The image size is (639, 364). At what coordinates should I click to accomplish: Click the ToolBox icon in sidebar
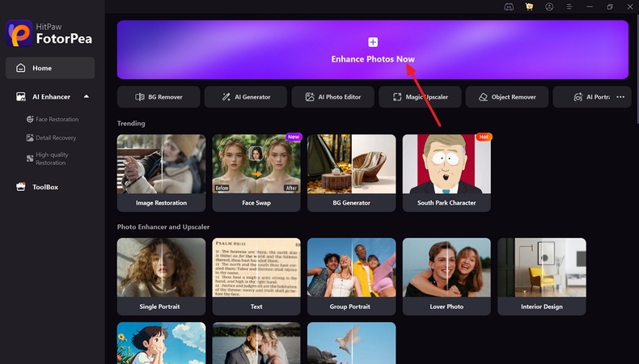pyautogui.click(x=21, y=187)
